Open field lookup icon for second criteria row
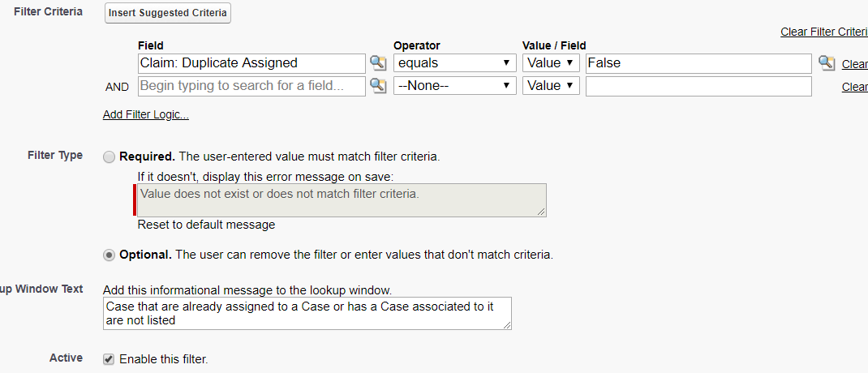The width and height of the screenshot is (868, 373). tap(378, 85)
